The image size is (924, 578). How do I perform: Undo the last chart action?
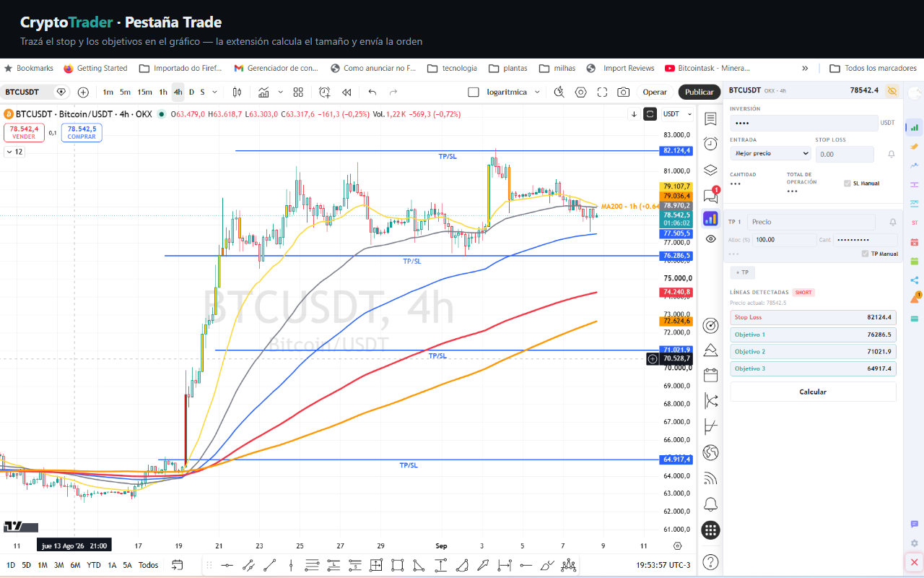pyautogui.click(x=372, y=92)
